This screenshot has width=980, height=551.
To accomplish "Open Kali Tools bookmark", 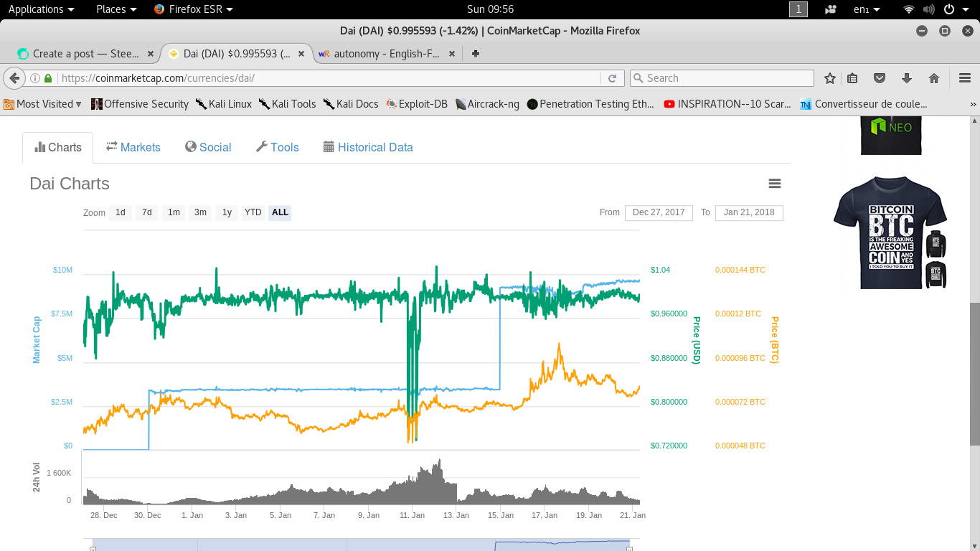I will click(x=288, y=104).
